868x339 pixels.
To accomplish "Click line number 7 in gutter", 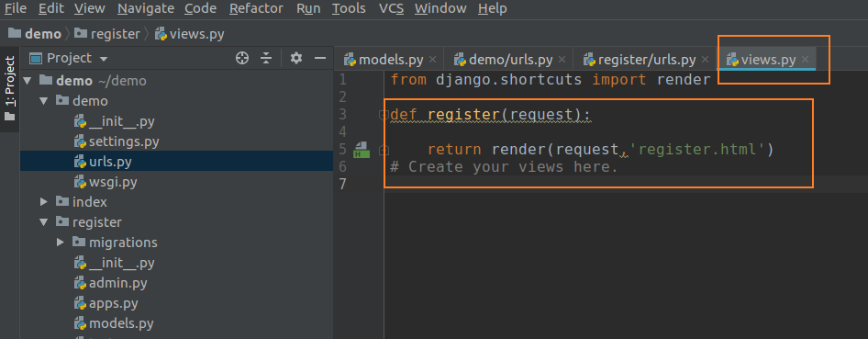I will point(342,184).
